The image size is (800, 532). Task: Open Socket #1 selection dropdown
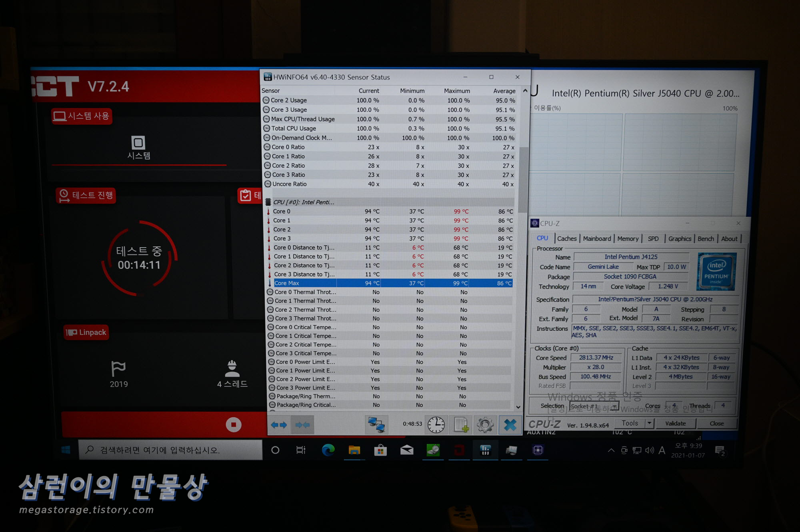(594, 406)
